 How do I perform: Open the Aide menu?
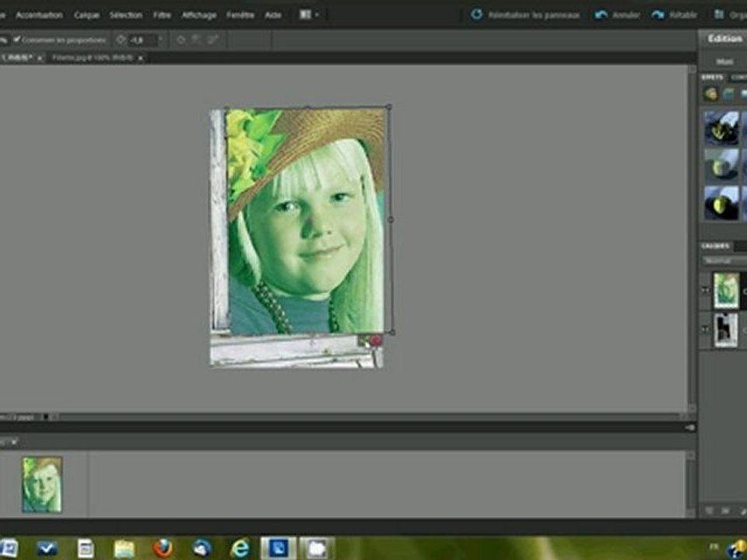pos(273,16)
